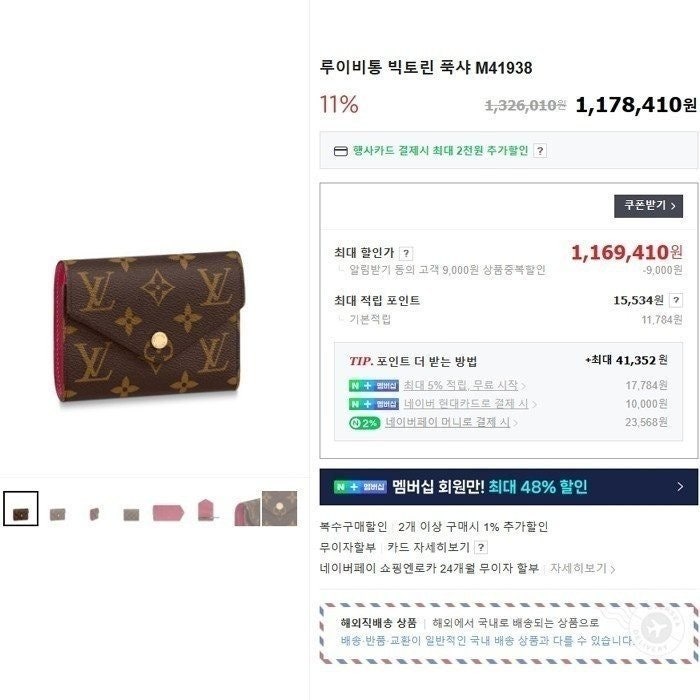The width and height of the screenshot is (700, 700).
Task: Open the 자세히보기 chevron for 24-month installment
Action: (583, 568)
